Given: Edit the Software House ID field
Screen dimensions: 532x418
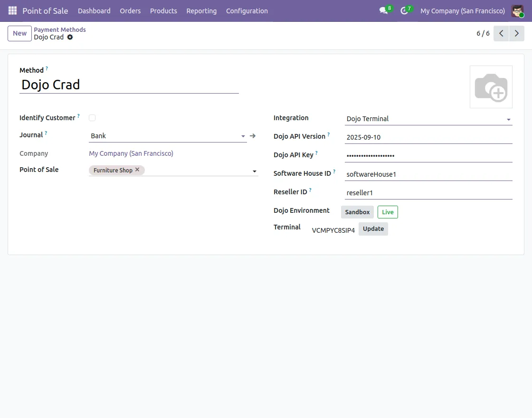Looking at the screenshot, I should click(428, 174).
